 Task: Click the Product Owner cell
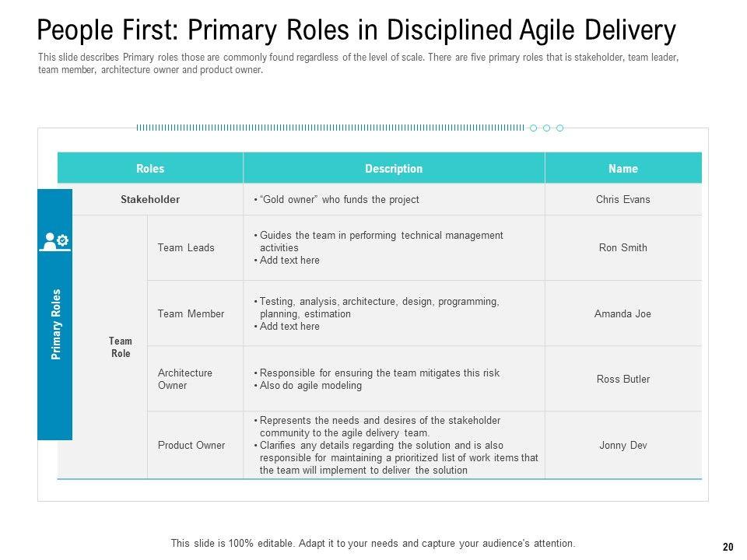(191, 446)
